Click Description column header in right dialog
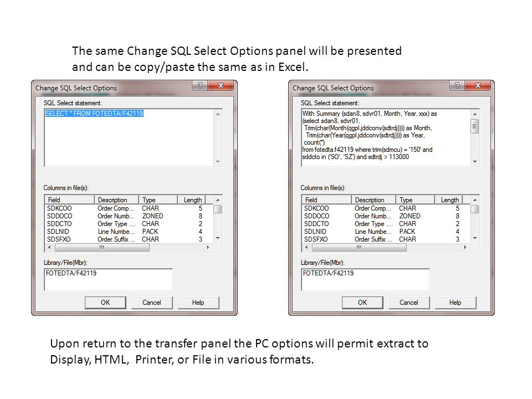This screenshot has height=399, width=532. [x=374, y=200]
